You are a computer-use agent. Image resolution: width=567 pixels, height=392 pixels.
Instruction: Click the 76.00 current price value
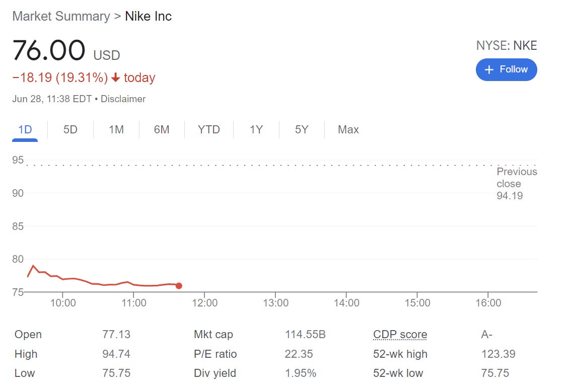[49, 51]
